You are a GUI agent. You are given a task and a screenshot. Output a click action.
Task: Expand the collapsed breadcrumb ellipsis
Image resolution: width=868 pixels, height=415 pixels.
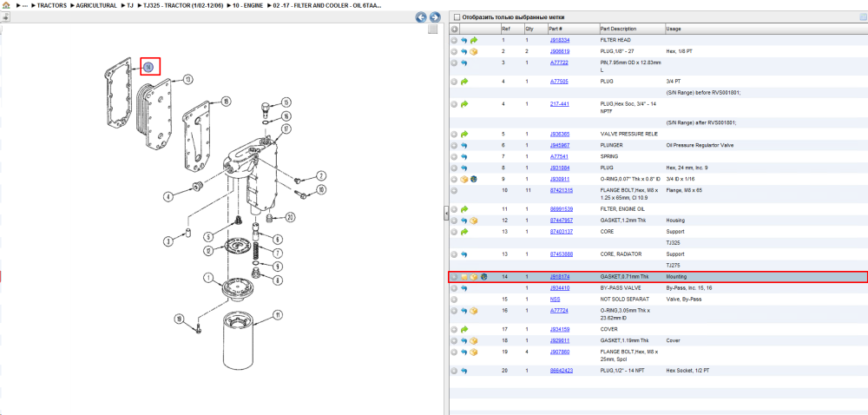pos(25,5)
